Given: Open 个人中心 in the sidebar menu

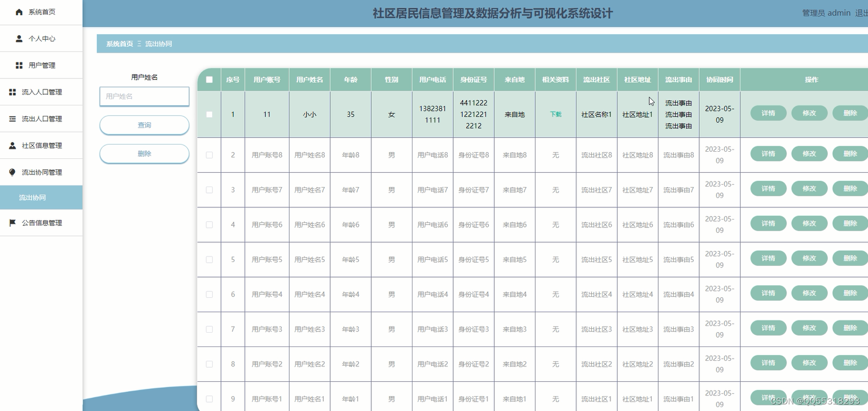Looking at the screenshot, I should pyautogui.click(x=41, y=39).
